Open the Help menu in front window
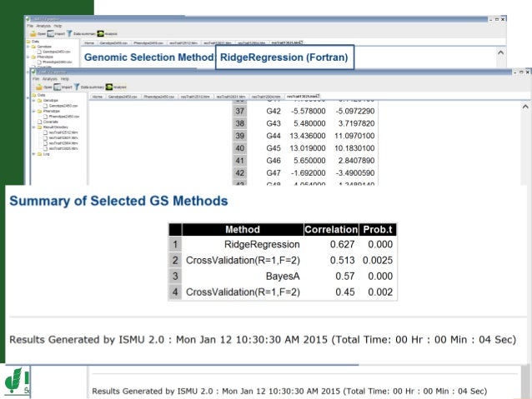This screenshot has width=532, height=399. pos(65,79)
